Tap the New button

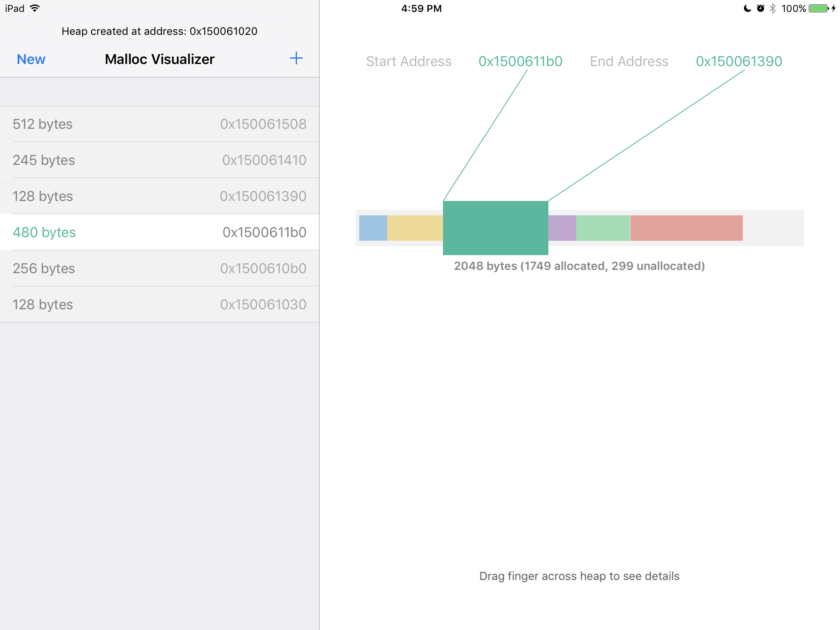point(31,59)
